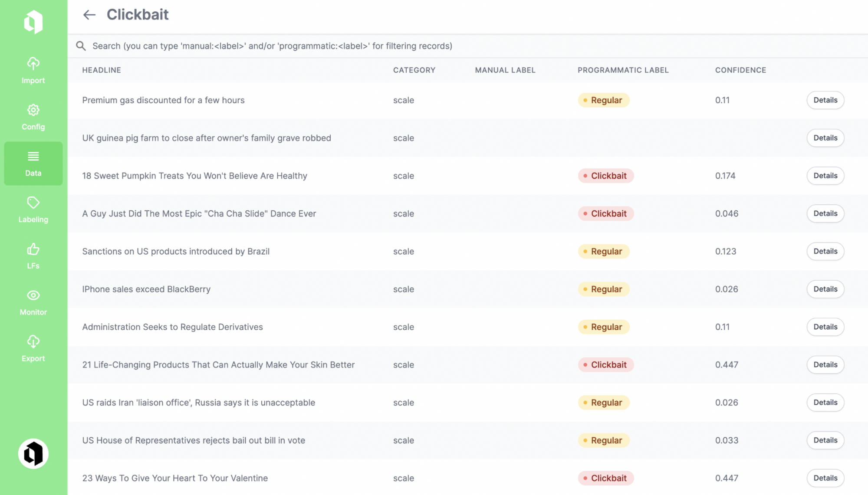This screenshot has width=868, height=495.
Task: Open the Export cloud download icon
Action: (33, 342)
